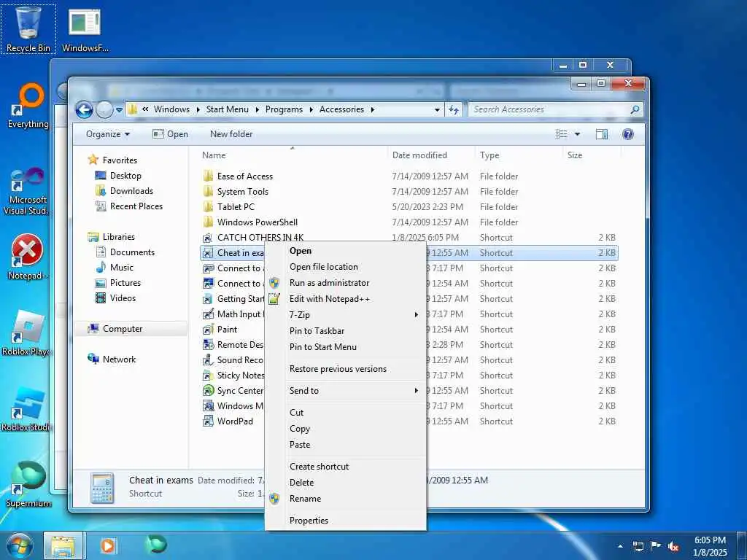Click the taskbar clock
The image size is (747, 560).
tap(710, 546)
